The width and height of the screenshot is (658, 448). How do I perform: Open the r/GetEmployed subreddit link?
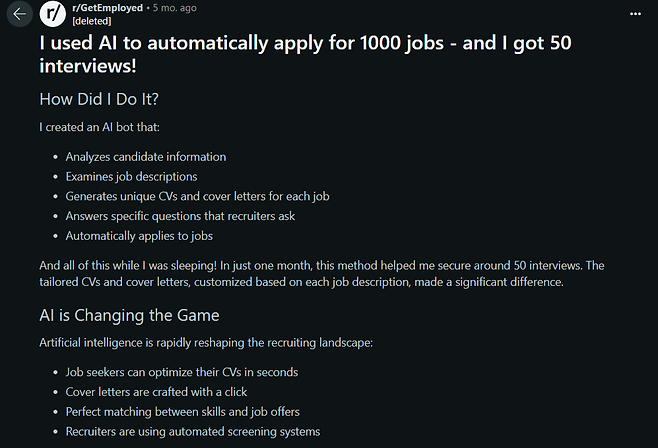coord(108,8)
